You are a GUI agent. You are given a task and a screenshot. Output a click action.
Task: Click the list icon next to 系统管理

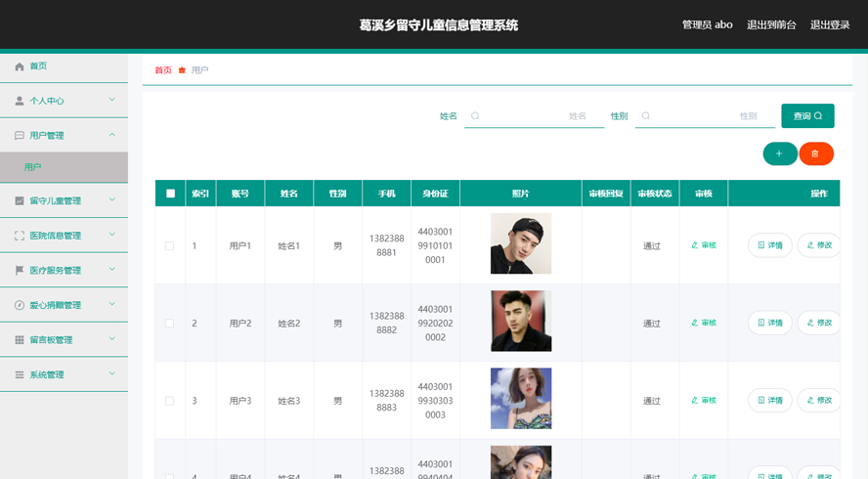tap(20, 375)
